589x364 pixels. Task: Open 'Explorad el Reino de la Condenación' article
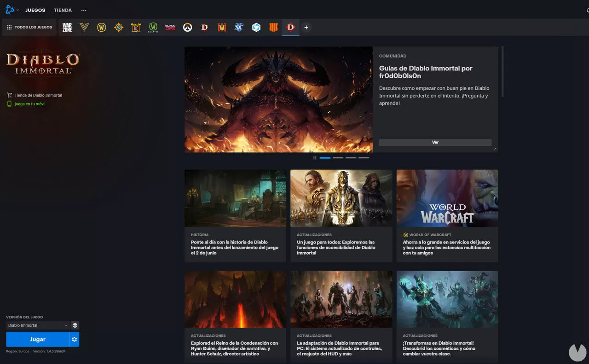[x=235, y=348]
